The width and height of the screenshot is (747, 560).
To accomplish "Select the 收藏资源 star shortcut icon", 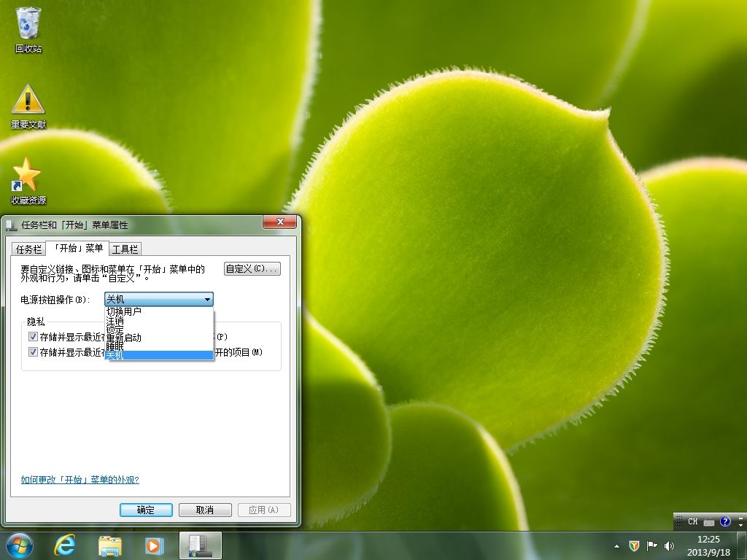I will [28, 182].
